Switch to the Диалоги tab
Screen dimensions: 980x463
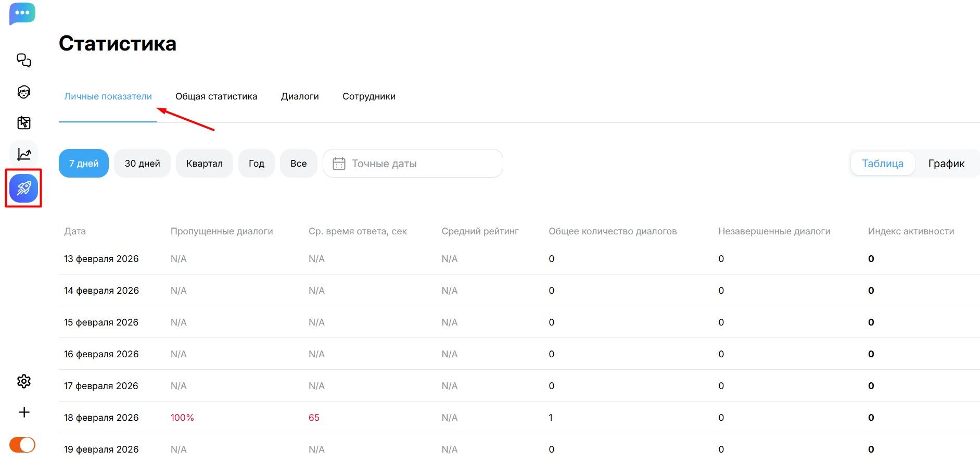300,96
